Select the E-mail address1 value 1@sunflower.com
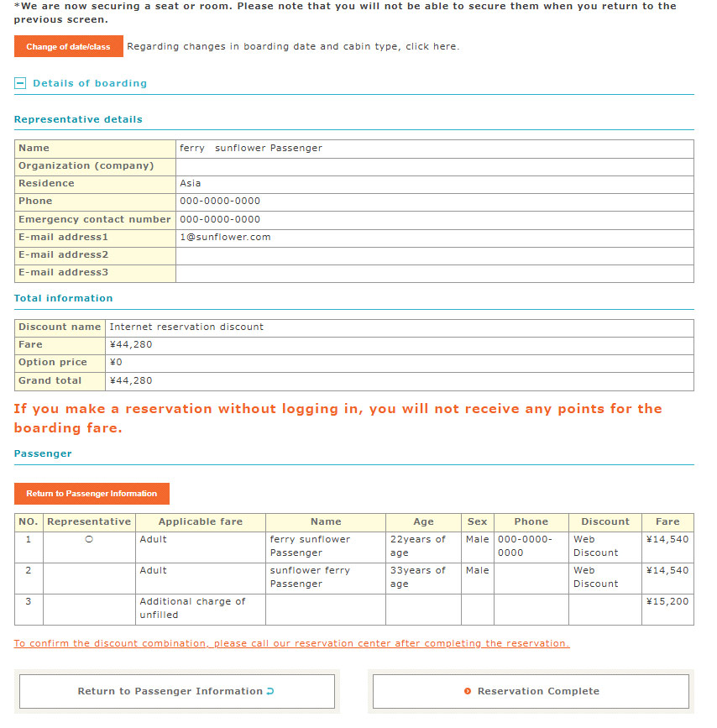Screen dimensions: 717x728 (x=225, y=237)
